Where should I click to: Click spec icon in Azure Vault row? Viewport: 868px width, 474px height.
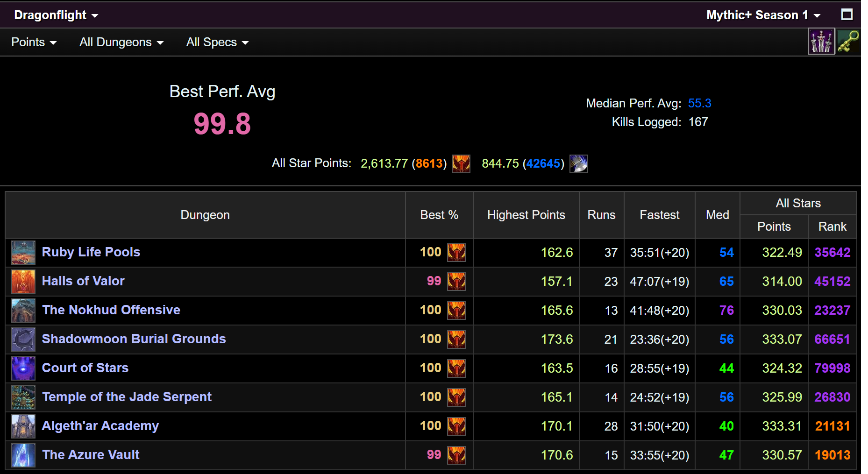point(456,455)
